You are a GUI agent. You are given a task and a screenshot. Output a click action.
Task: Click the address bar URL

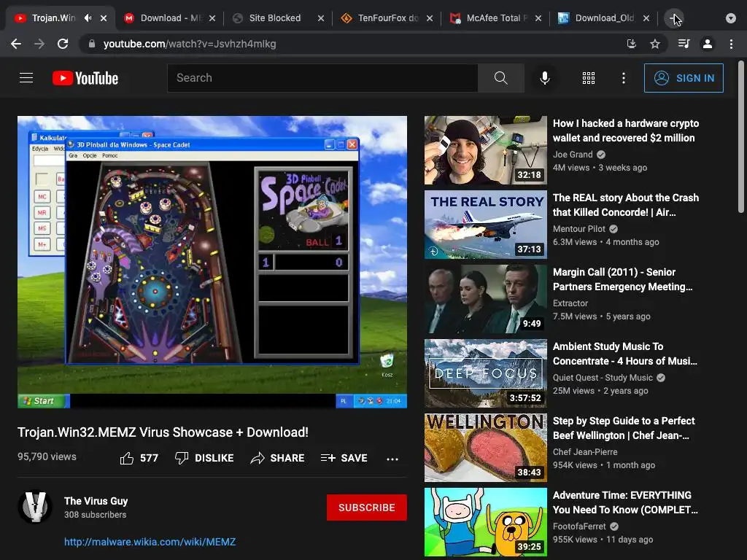[190, 44]
